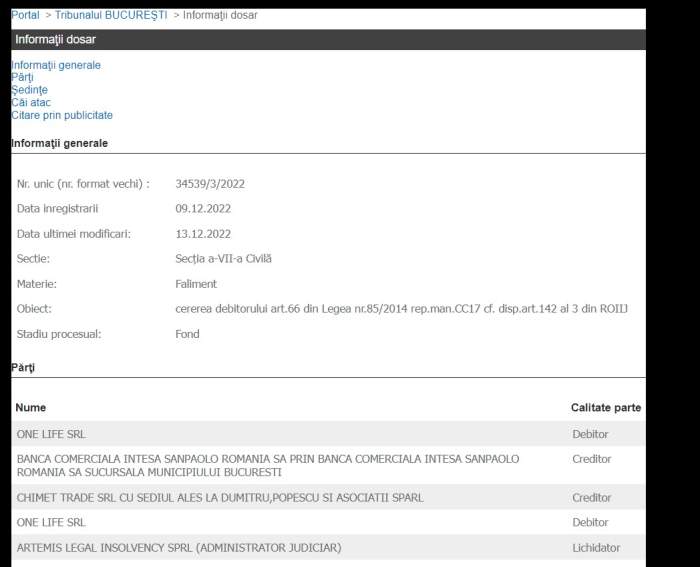
Task: Click the Nume column header
Action: tap(31, 408)
